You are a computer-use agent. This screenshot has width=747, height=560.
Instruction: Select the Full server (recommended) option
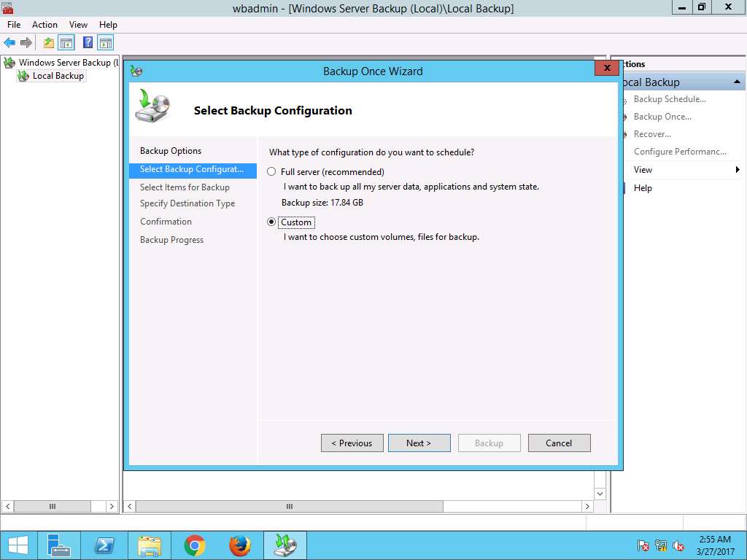point(271,172)
